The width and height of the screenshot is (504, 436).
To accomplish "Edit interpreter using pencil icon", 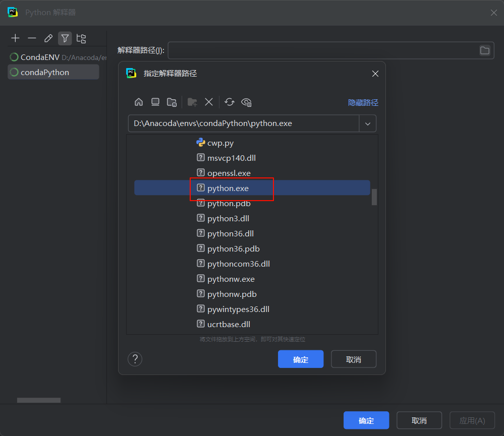I will point(48,38).
